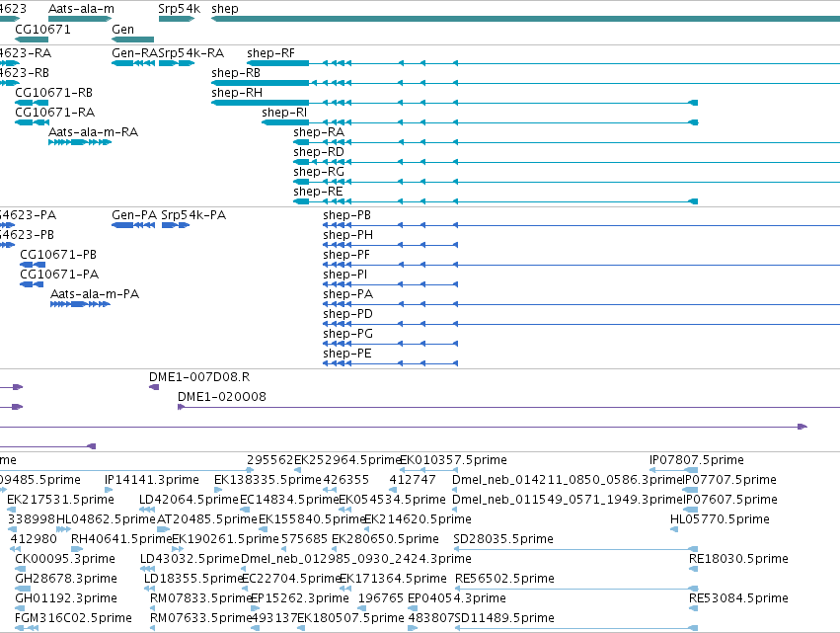Image resolution: width=840 pixels, height=633 pixels.
Task: Click transcript Gen-RA label
Action: click(134, 53)
